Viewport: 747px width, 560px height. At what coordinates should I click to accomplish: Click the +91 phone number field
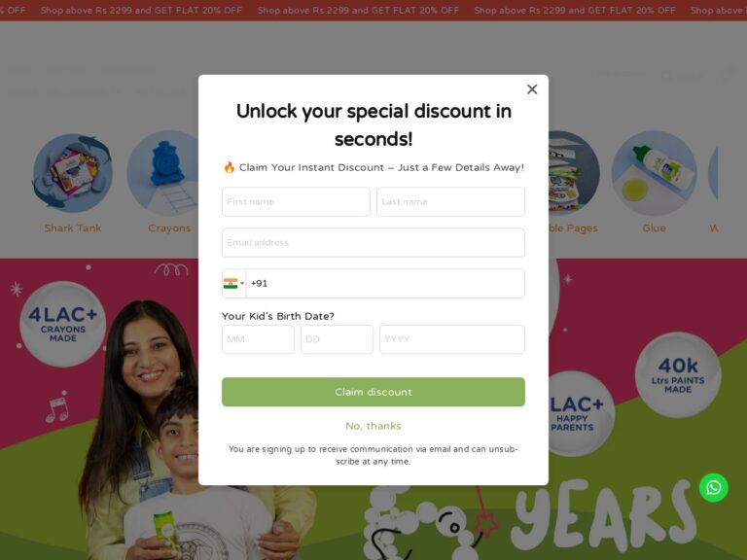(x=385, y=283)
